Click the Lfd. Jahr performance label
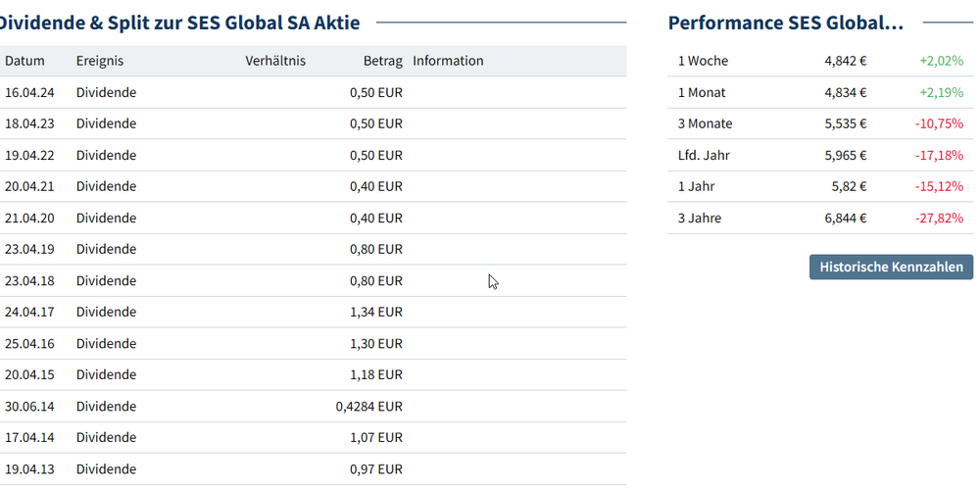This screenshot has width=980, height=490. point(704,155)
